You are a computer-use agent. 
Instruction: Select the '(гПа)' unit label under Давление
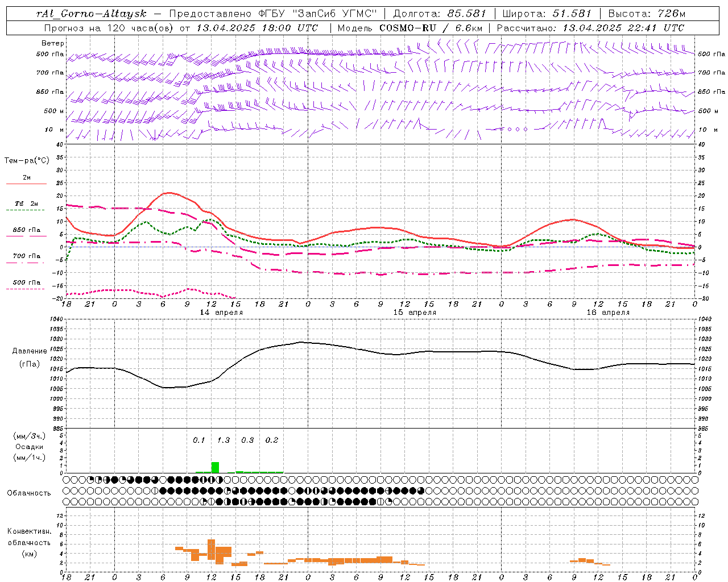30,364
